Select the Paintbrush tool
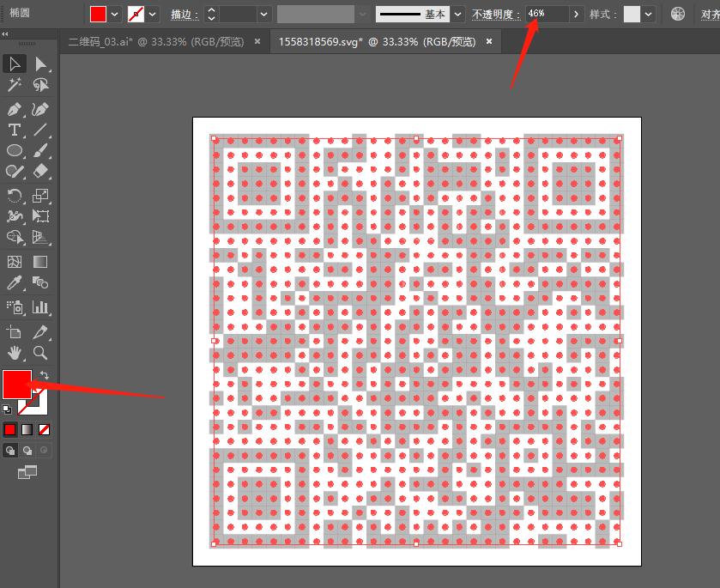 (x=40, y=151)
